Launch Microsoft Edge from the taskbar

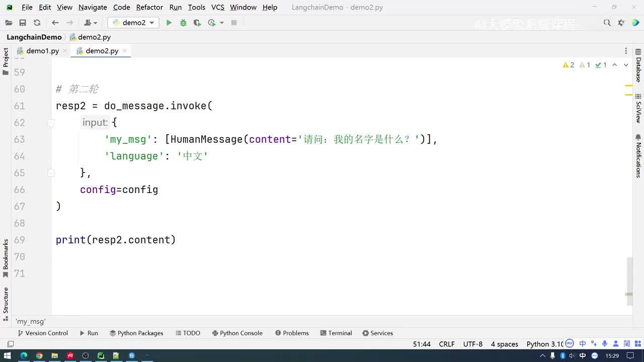[x=23, y=355]
